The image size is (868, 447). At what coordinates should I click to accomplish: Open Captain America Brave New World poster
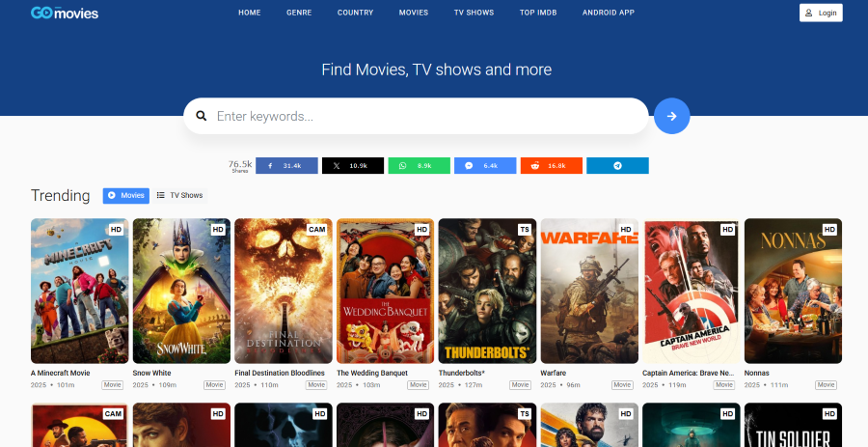click(692, 291)
